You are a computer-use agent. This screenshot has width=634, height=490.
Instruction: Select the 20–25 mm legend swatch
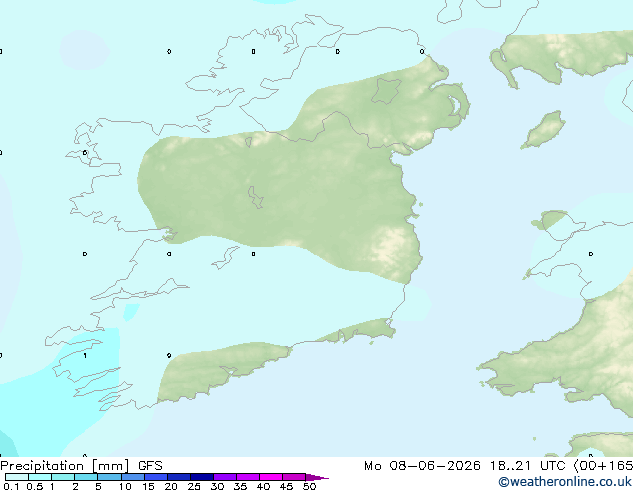click(x=178, y=477)
